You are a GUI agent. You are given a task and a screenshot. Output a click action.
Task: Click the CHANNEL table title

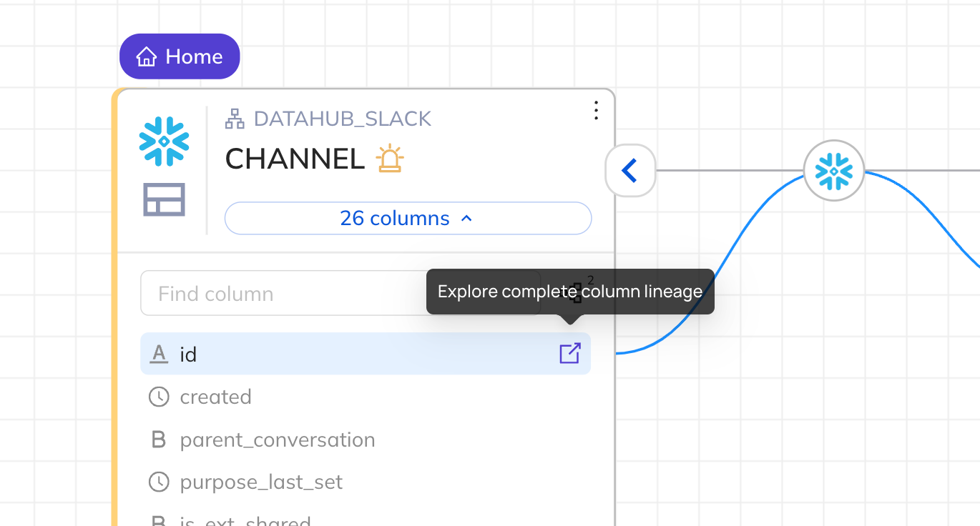pyautogui.click(x=295, y=159)
